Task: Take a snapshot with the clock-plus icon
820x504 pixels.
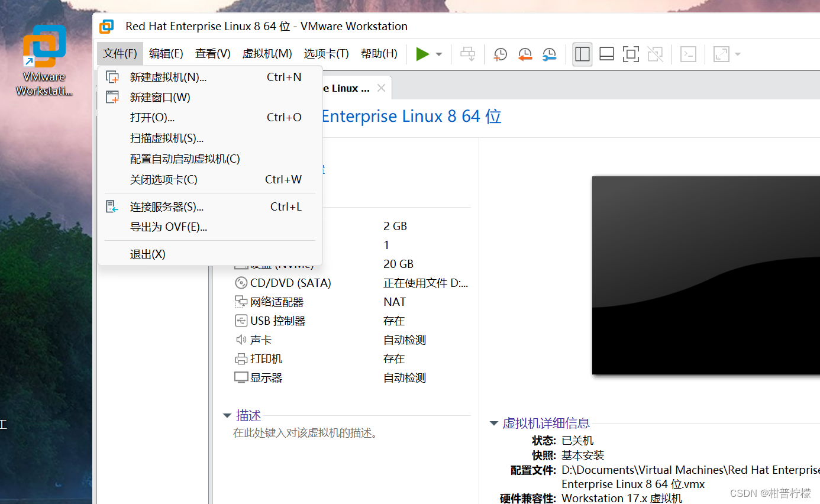Action: (500, 54)
